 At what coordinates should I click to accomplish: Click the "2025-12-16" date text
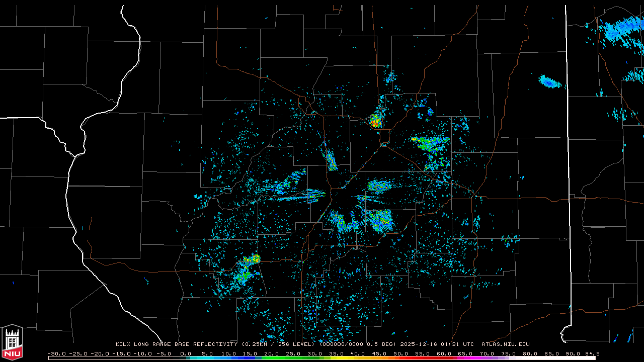click(x=418, y=344)
